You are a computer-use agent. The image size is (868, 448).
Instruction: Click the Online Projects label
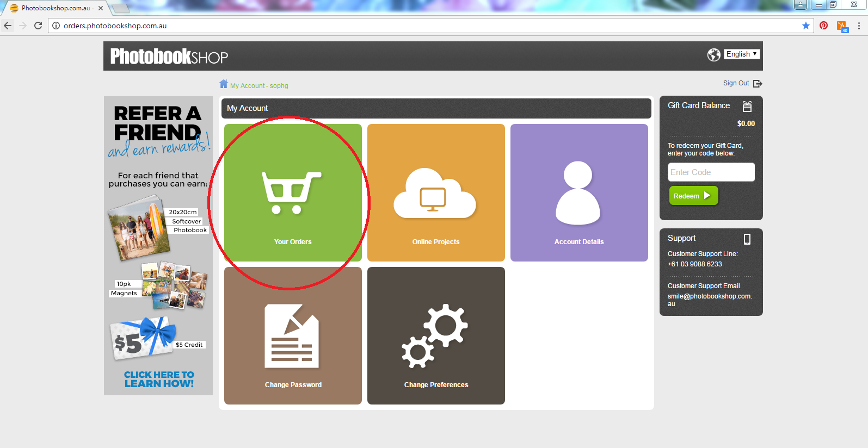(436, 242)
